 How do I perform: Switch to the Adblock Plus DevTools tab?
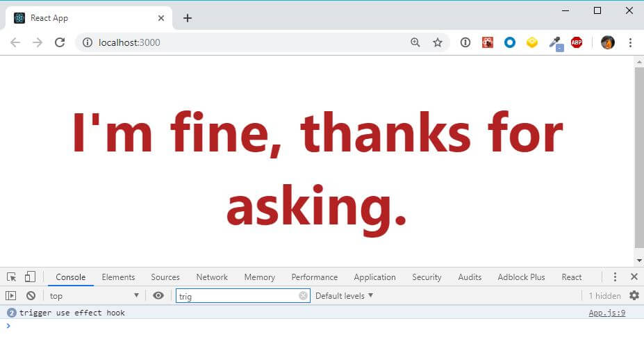pyautogui.click(x=521, y=277)
